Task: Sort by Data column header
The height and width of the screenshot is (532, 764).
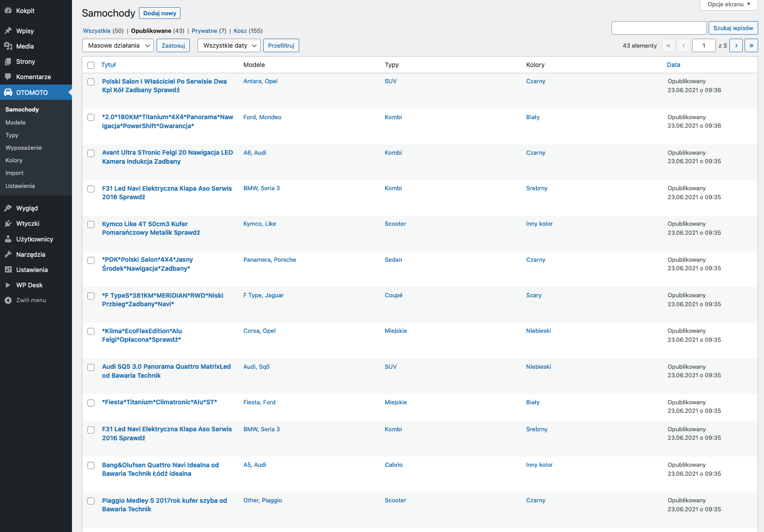Action: point(674,65)
